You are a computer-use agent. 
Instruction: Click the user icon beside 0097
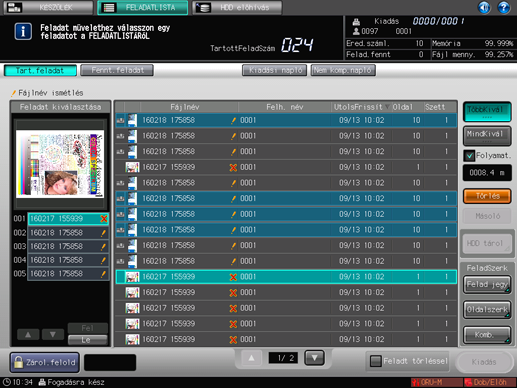click(x=356, y=31)
